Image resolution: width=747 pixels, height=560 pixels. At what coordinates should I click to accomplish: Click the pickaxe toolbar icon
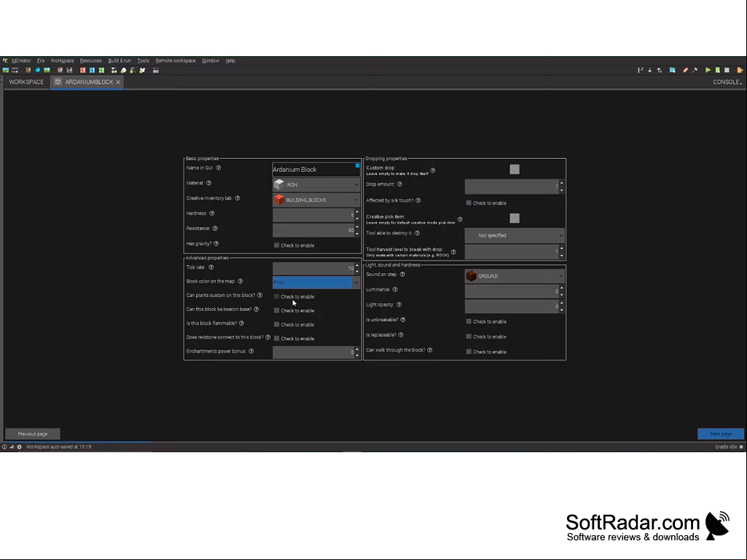pos(133,70)
